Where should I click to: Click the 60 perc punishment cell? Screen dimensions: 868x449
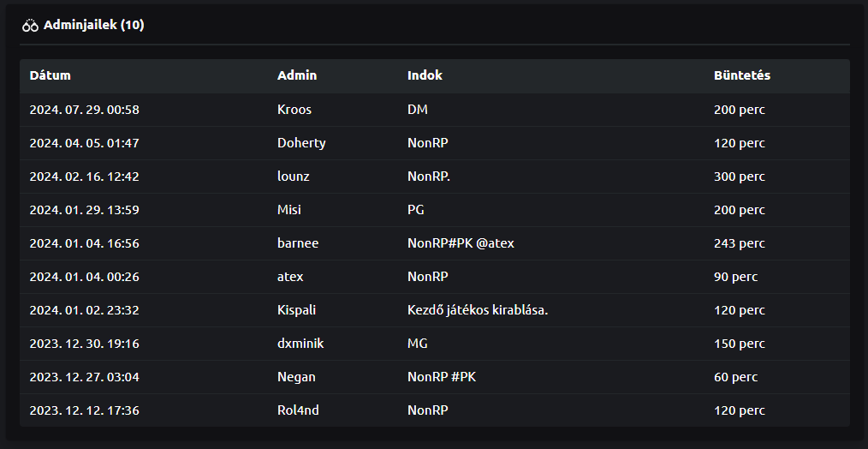pos(735,377)
